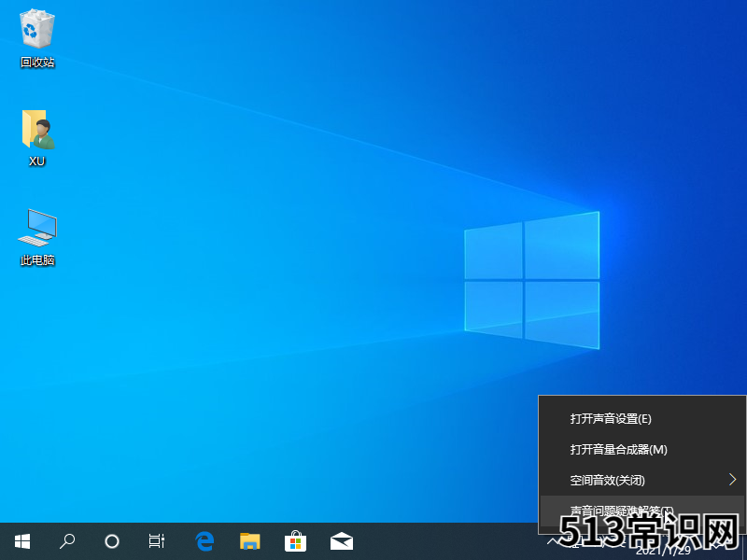Open Microsoft Store from the taskbar

tap(295, 541)
